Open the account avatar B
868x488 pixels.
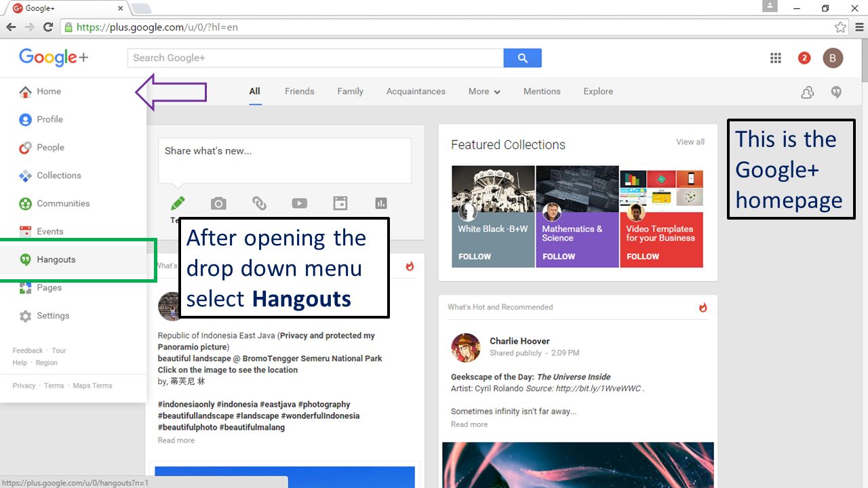pos(833,58)
